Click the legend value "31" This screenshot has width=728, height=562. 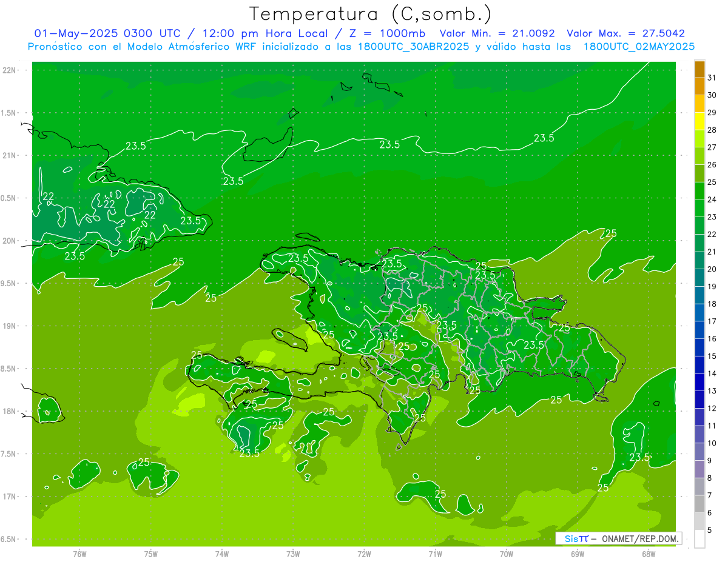point(712,78)
